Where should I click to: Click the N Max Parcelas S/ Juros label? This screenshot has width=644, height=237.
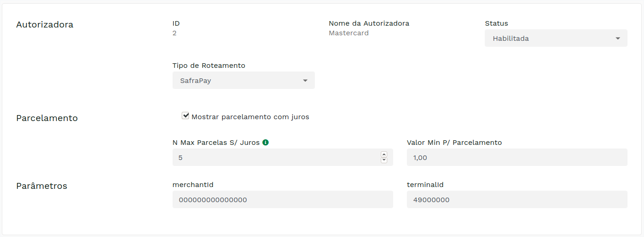tap(216, 143)
